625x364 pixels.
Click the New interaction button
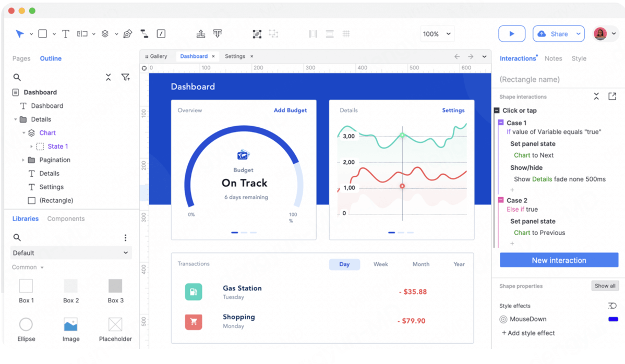(x=559, y=260)
